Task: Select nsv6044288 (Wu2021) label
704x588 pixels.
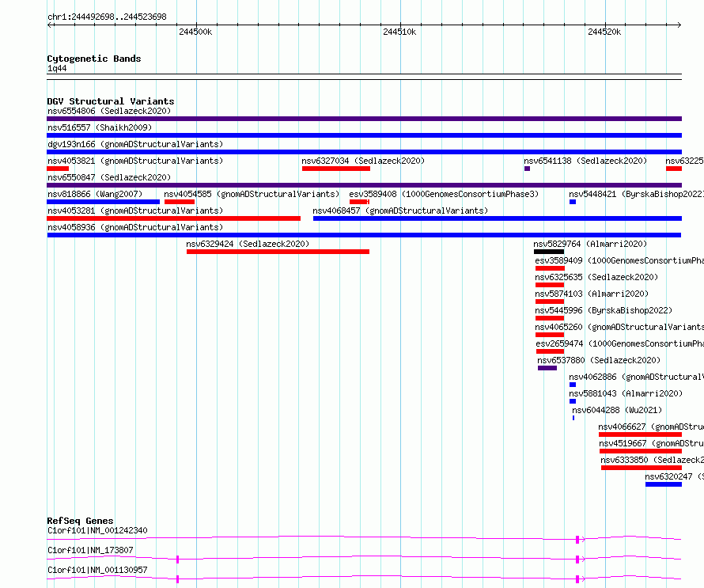Action: 617,410
